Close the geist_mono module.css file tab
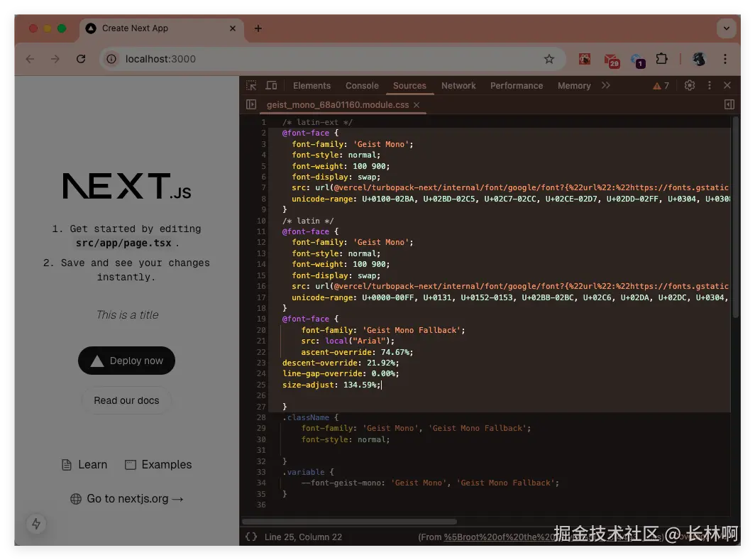755x560 pixels. point(417,105)
